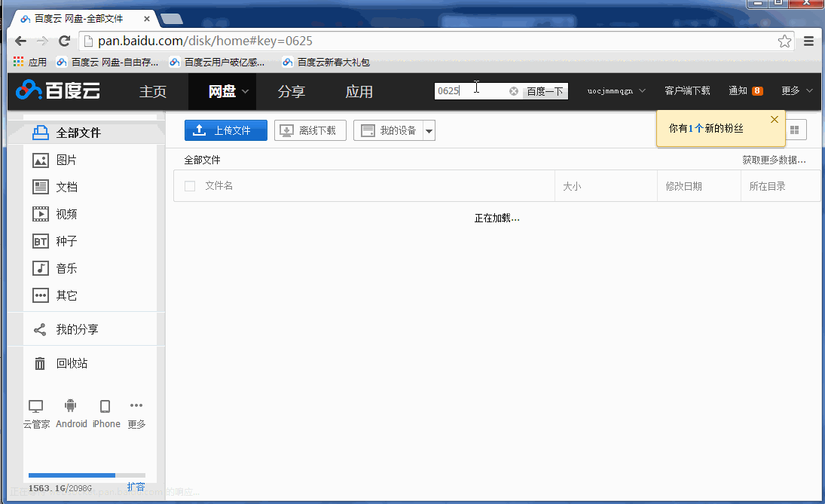Screen dimensions: 825x504
Task: Expand the My Devices dropdown arrow
Action: 429,130
